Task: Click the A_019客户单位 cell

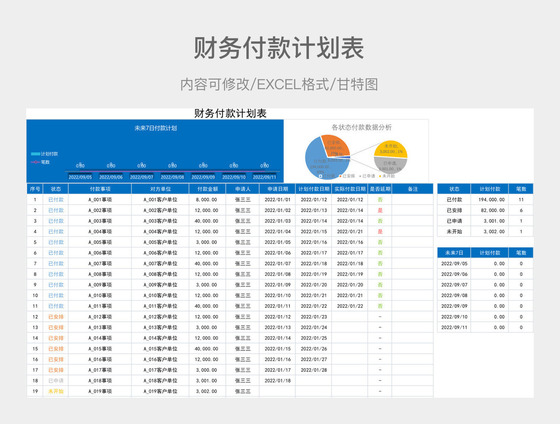Action: [x=160, y=391]
